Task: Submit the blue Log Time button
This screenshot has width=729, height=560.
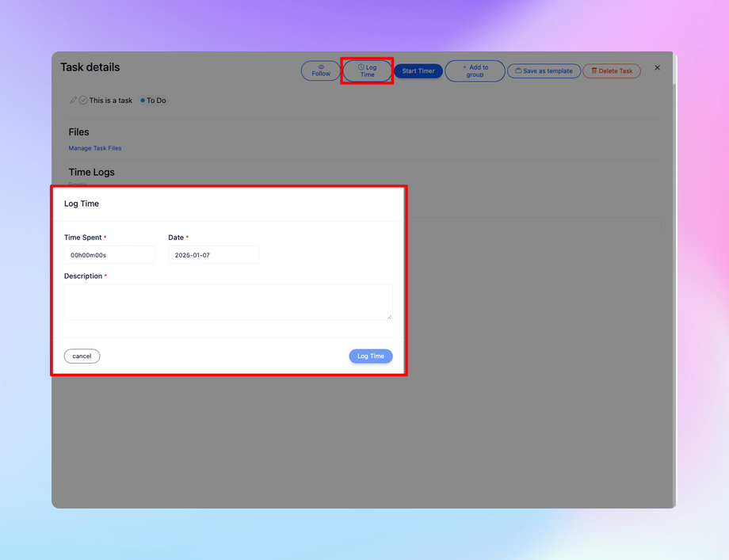Action: (371, 356)
